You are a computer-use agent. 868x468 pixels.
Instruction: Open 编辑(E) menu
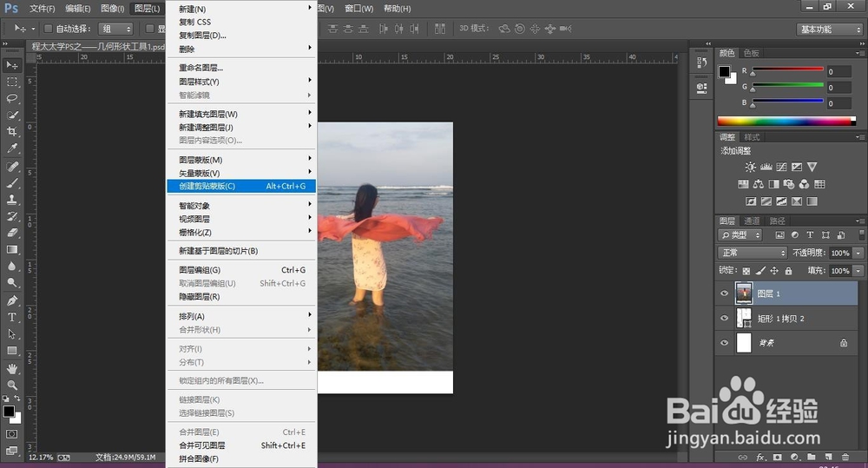tap(77, 9)
